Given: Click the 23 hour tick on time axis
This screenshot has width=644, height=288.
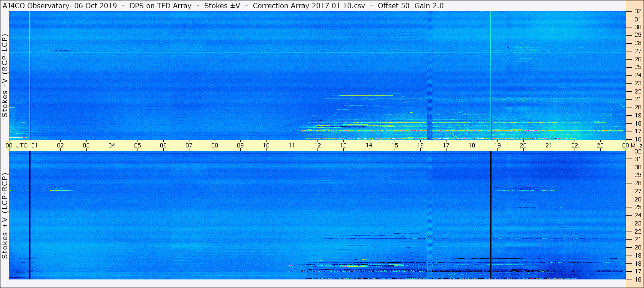Looking at the screenshot, I should [600, 145].
